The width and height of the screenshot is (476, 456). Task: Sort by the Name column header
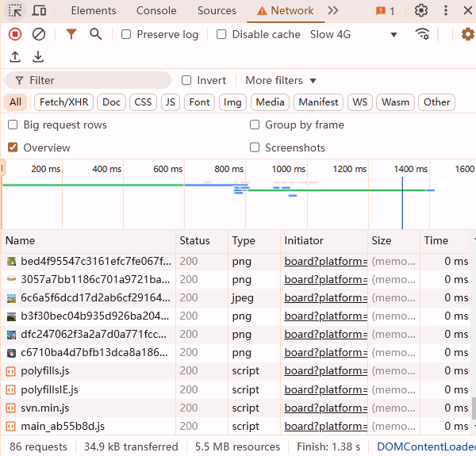coord(88,241)
